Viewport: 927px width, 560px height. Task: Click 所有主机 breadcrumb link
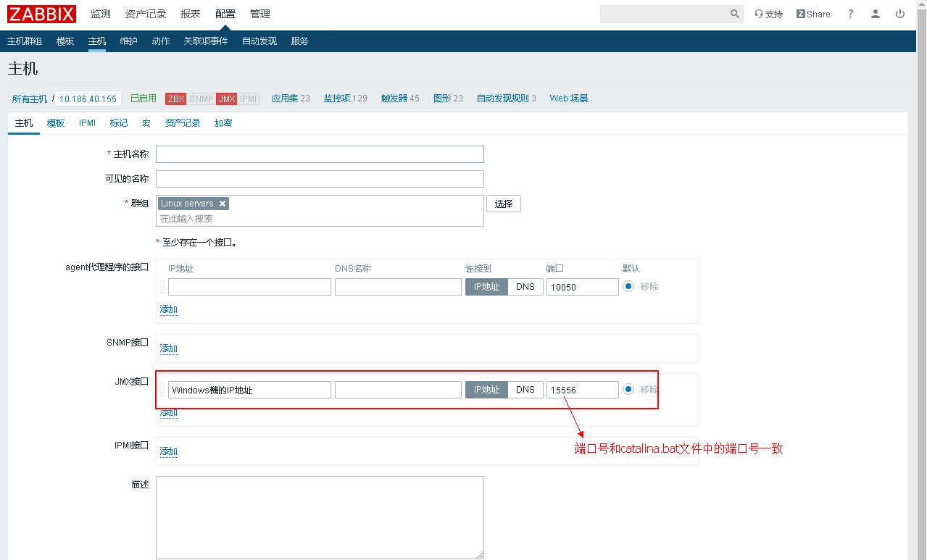click(30, 99)
